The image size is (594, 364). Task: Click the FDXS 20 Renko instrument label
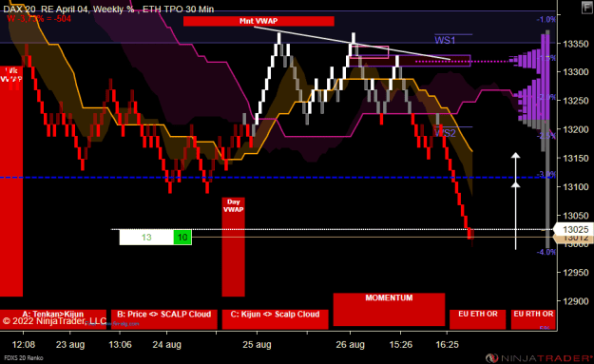pos(24,357)
